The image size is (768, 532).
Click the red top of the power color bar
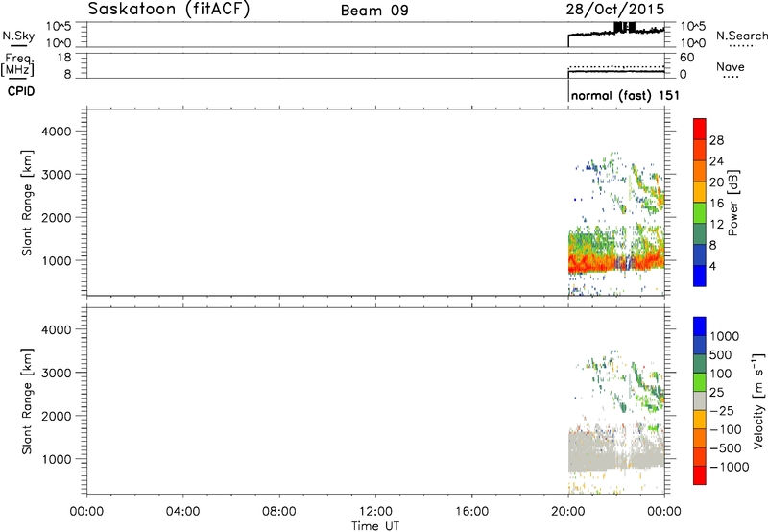pos(700,127)
